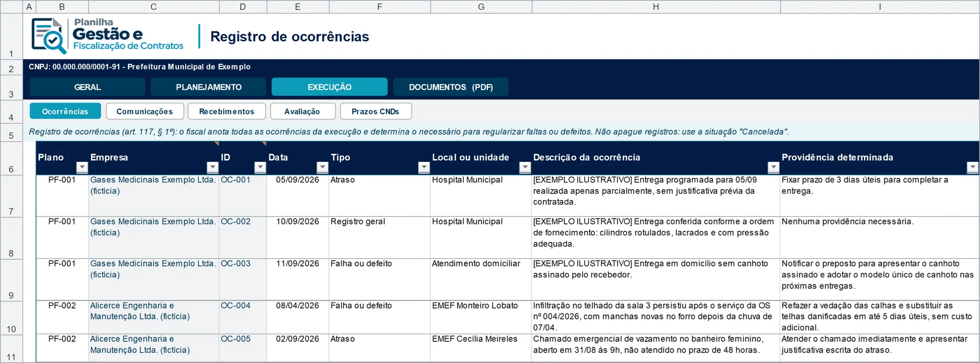Open the Empresa column filter dropdown
Image resolution: width=980 pixels, height=363 pixels.
[213, 167]
